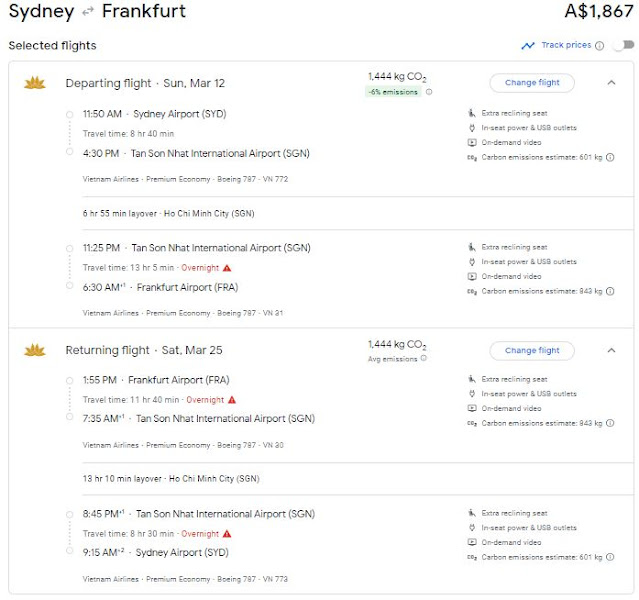
Task: Click the reclining seat icon for VN 30
Action: (x=472, y=379)
